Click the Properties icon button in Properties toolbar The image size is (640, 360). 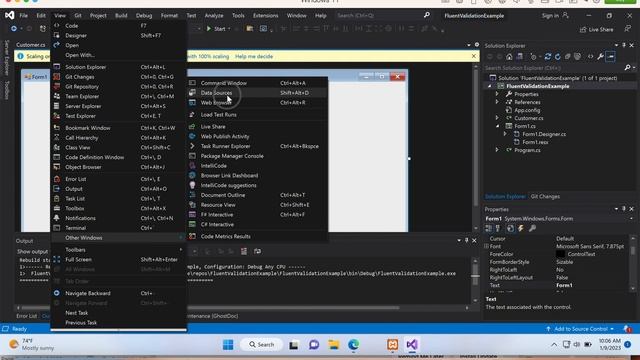coord(510,229)
